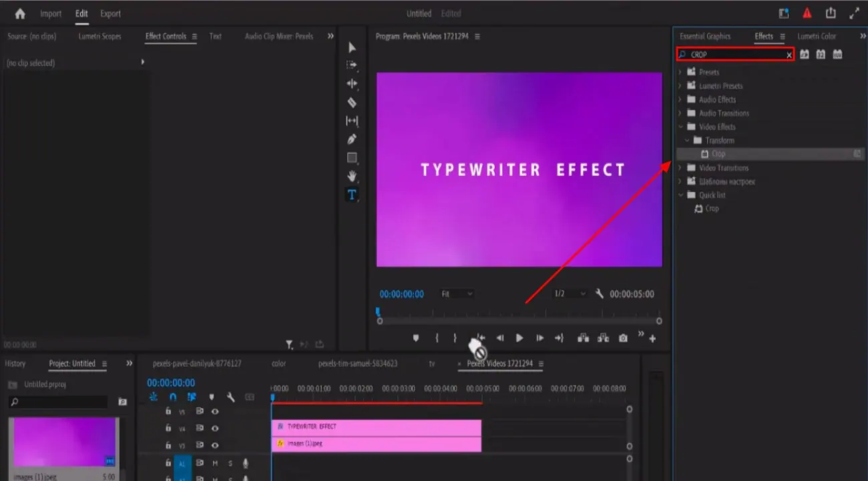
Task: Click the Accelerated Effects filter icon
Action: point(805,54)
